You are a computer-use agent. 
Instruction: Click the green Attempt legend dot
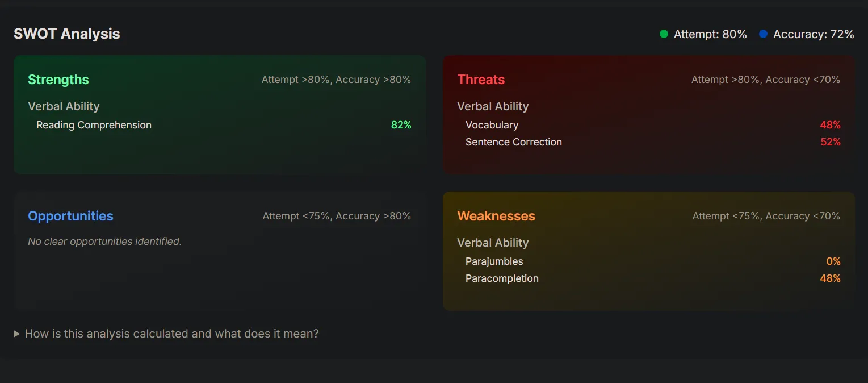(664, 34)
